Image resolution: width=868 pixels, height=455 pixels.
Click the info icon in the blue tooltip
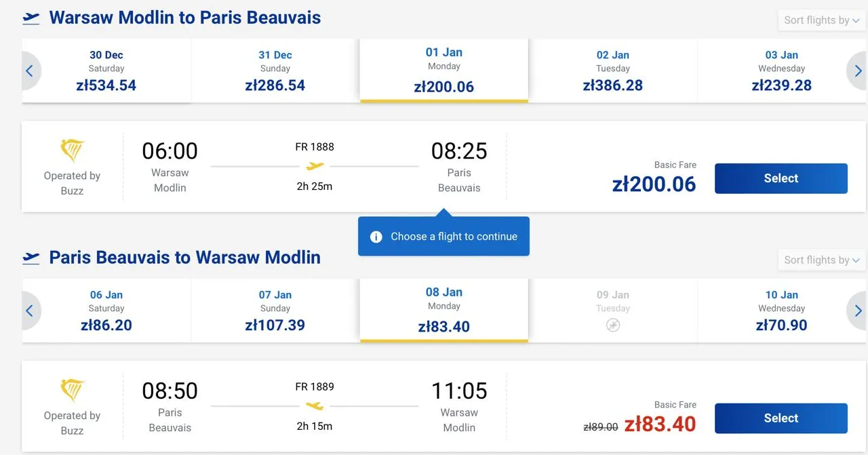pos(376,237)
